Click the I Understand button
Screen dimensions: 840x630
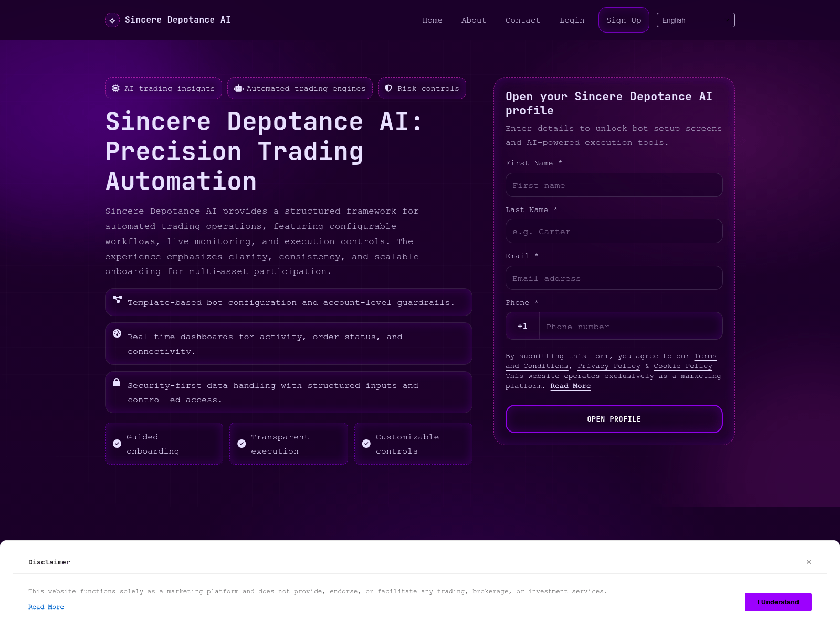(x=778, y=602)
